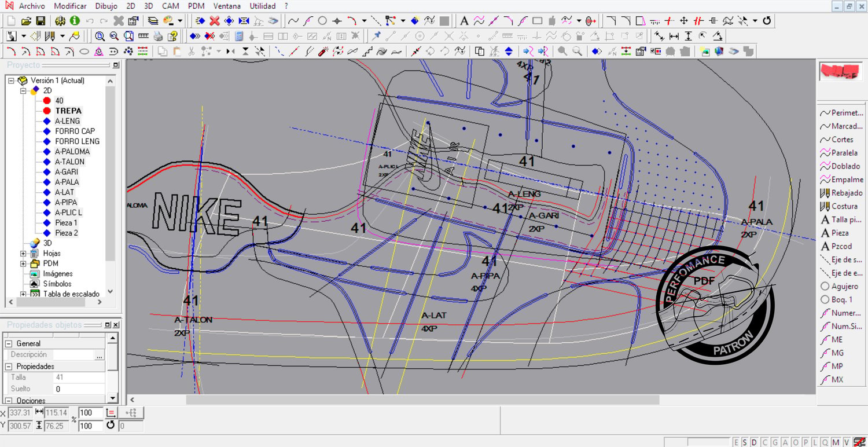The width and height of the screenshot is (868, 447).
Task: Open the Archivo menu
Action: coord(32,6)
